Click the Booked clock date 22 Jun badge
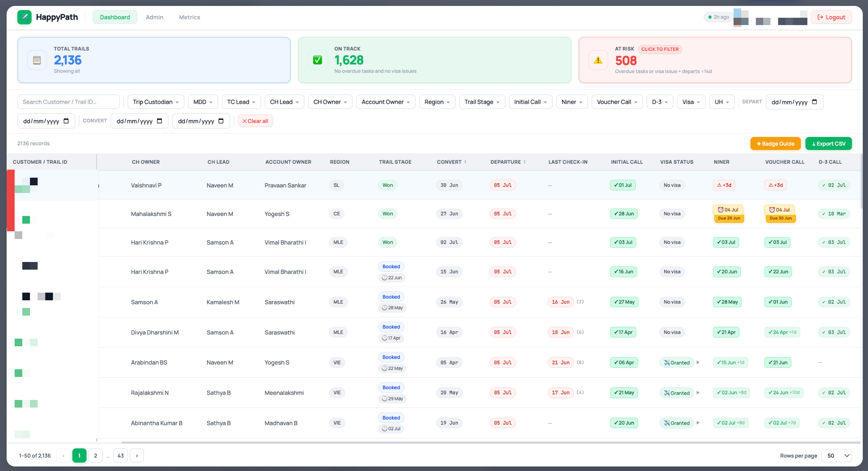This screenshot has height=471, width=868. click(x=392, y=278)
